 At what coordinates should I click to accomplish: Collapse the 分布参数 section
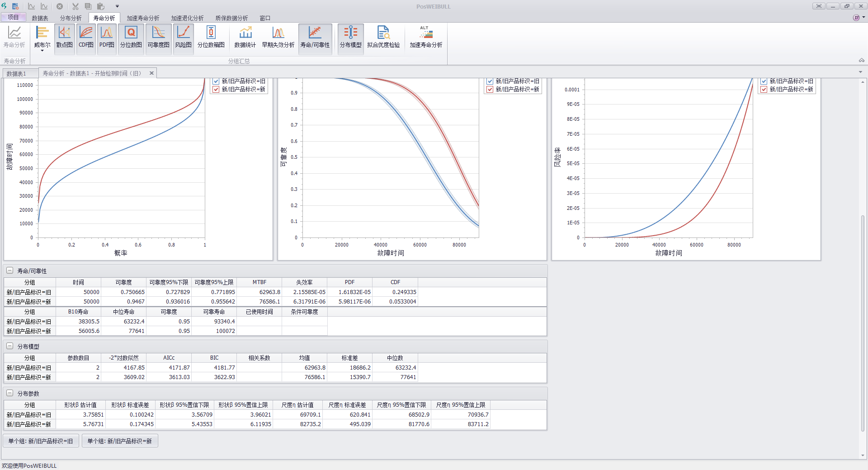[x=9, y=393]
